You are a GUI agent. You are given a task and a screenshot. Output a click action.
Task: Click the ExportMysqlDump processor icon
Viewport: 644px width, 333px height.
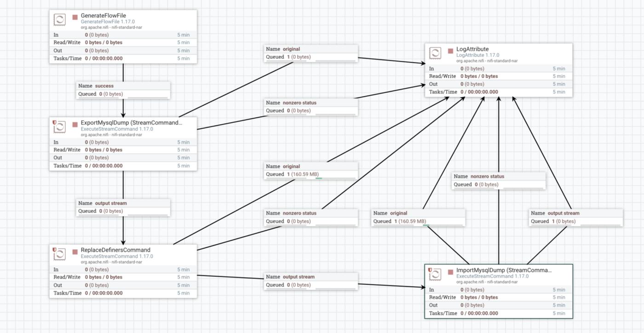pos(60,126)
